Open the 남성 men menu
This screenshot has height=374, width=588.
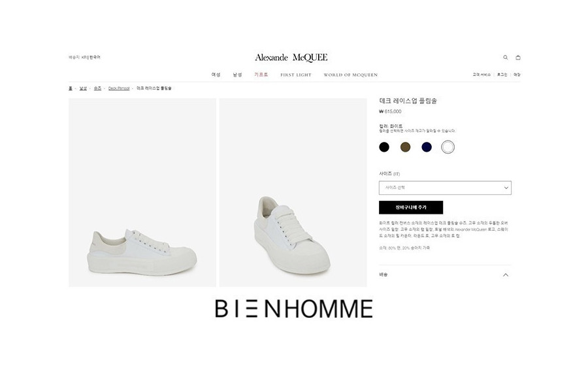tap(237, 75)
